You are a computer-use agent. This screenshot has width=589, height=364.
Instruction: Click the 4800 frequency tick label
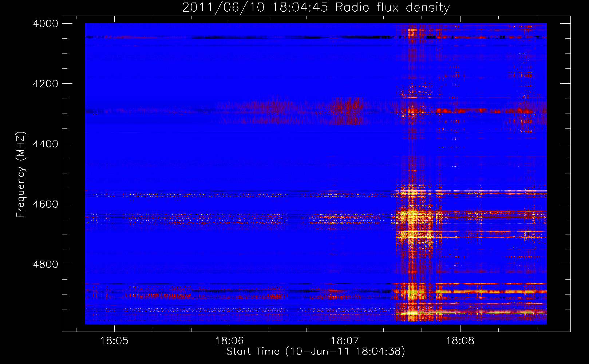click(x=46, y=264)
